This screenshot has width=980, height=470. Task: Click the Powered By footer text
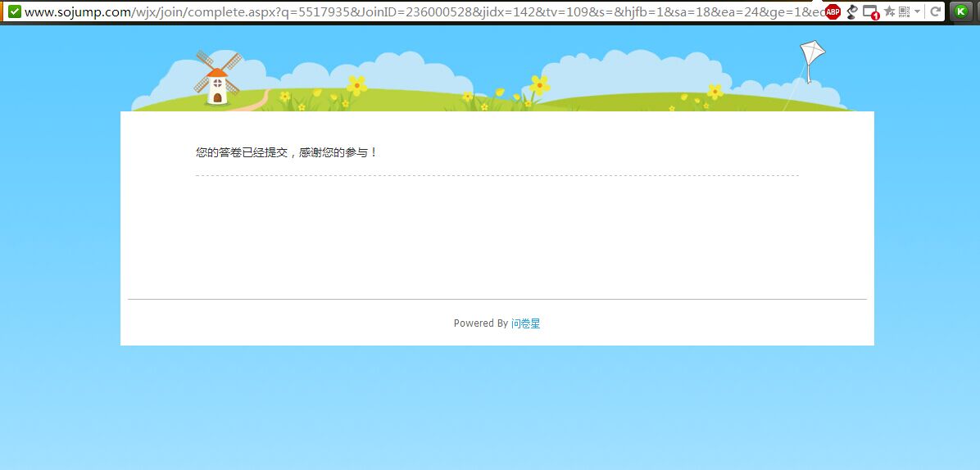tap(481, 323)
